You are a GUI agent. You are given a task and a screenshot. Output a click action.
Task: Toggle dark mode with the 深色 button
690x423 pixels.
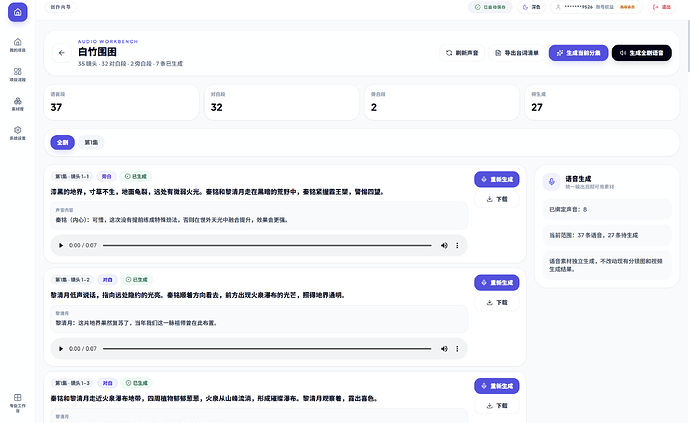[531, 7]
